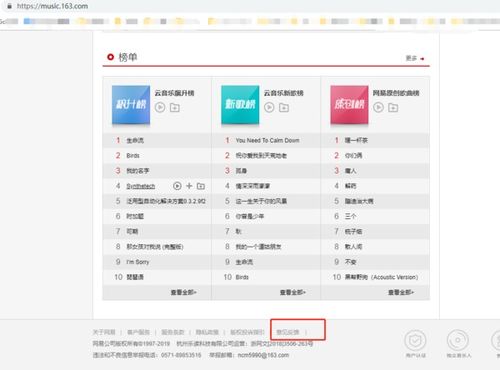Image resolution: width=500 pixels, height=370 pixels.
Task: Play the song Synthetech
Action: (x=177, y=186)
